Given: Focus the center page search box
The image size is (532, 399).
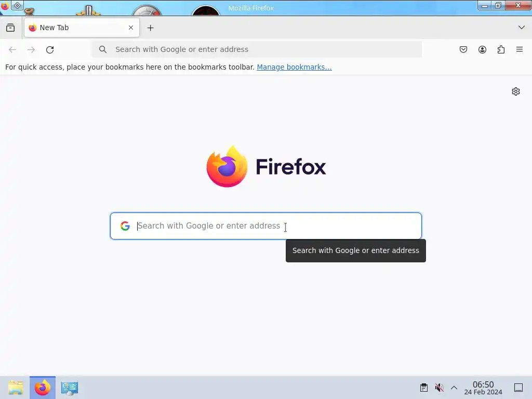Looking at the screenshot, I should [266, 226].
